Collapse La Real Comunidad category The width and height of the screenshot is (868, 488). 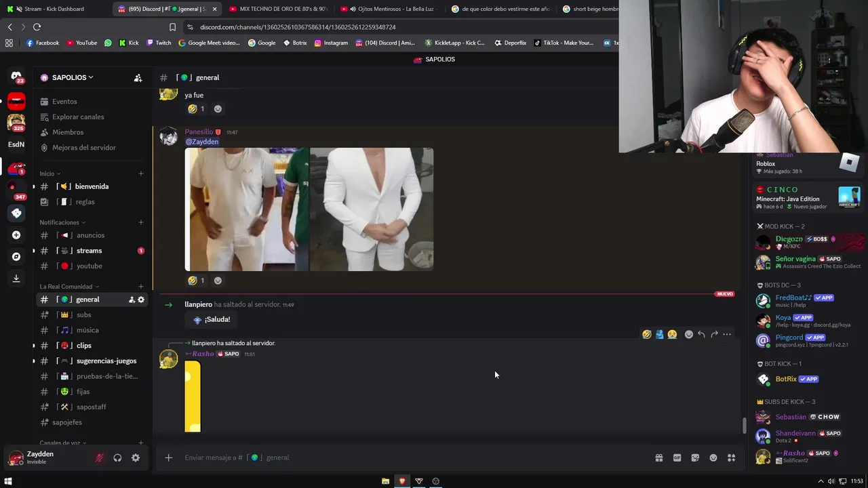[x=69, y=287]
